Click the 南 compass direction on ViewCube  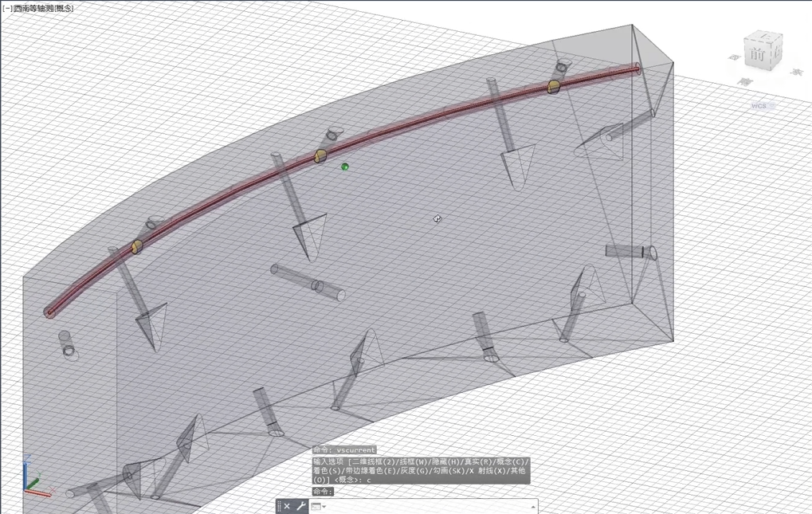[x=745, y=81]
